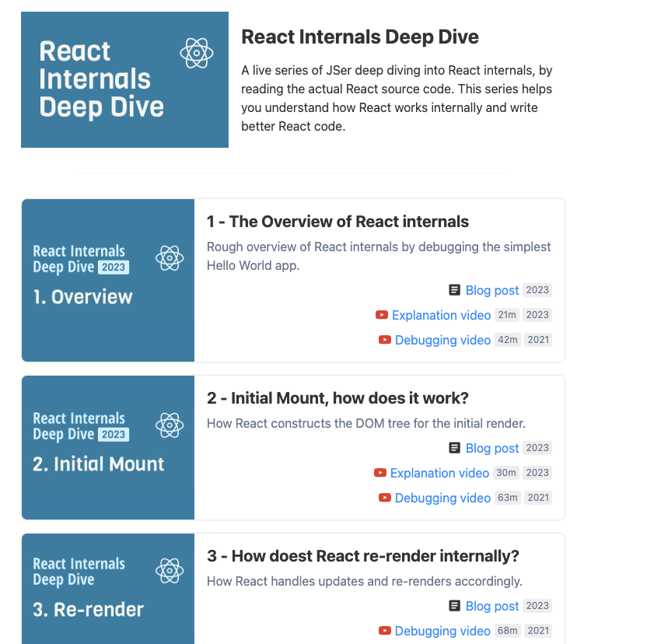Click React atom logo on Overview thumbnail
The height and width of the screenshot is (644, 654).
click(x=170, y=258)
